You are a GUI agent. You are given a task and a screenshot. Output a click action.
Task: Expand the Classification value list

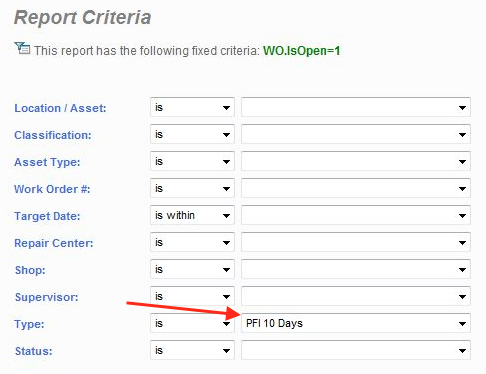(x=356, y=134)
